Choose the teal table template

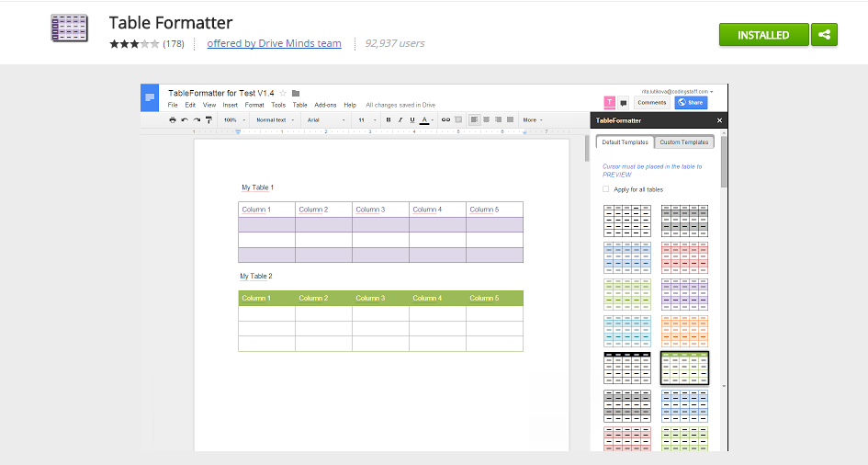[627, 331]
